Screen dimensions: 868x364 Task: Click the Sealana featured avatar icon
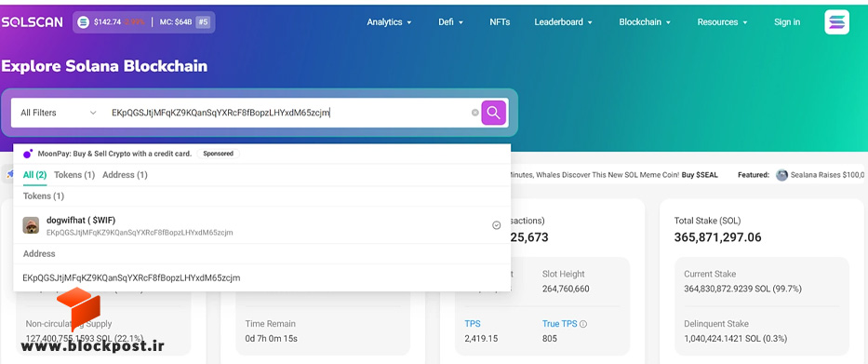[781, 175]
